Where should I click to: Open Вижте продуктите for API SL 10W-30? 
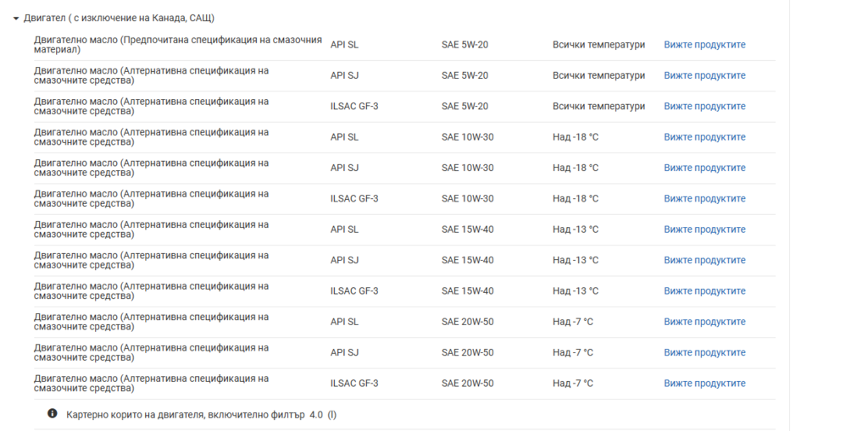pos(704,137)
